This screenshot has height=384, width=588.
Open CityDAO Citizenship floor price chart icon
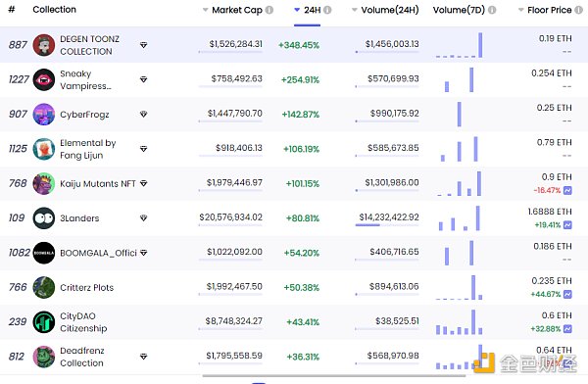(567, 329)
